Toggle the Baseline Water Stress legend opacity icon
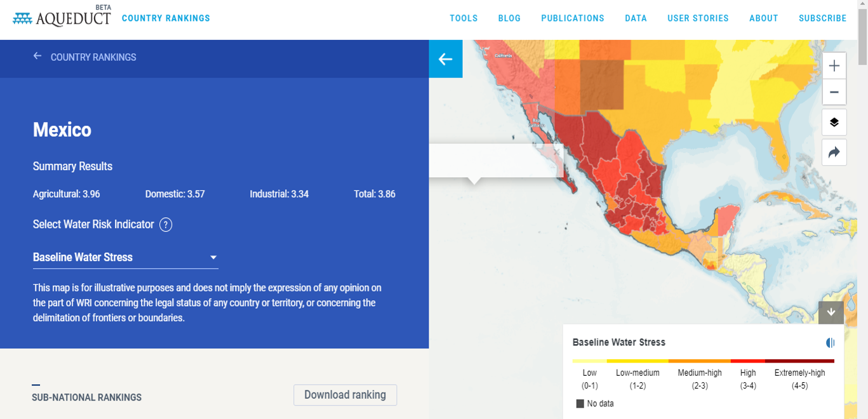The image size is (868, 419). pyautogui.click(x=830, y=343)
